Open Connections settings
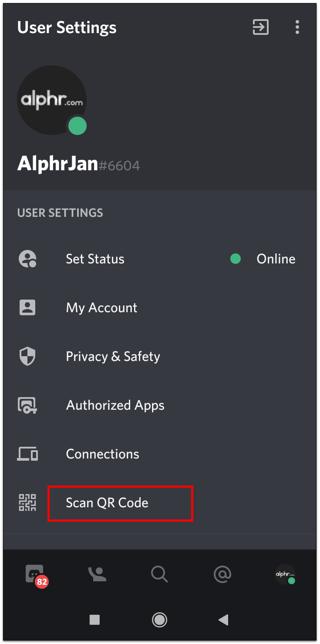This screenshot has width=320, height=644. click(102, 454)
